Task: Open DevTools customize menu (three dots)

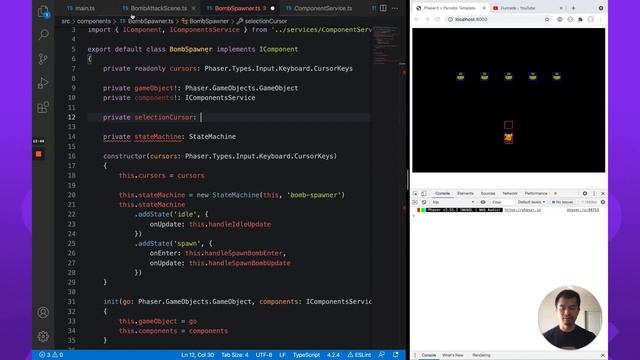Action: tap(594, 193)
